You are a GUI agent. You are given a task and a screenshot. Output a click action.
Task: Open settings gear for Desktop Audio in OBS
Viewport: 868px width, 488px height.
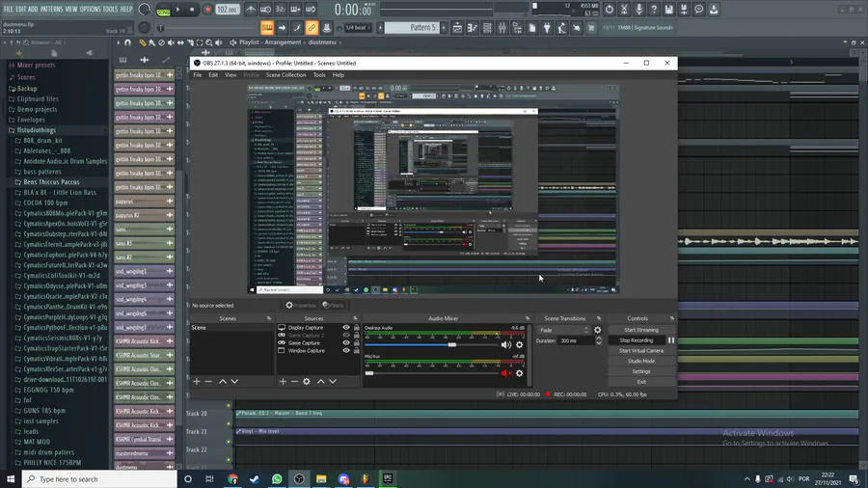tap(519, 344)
